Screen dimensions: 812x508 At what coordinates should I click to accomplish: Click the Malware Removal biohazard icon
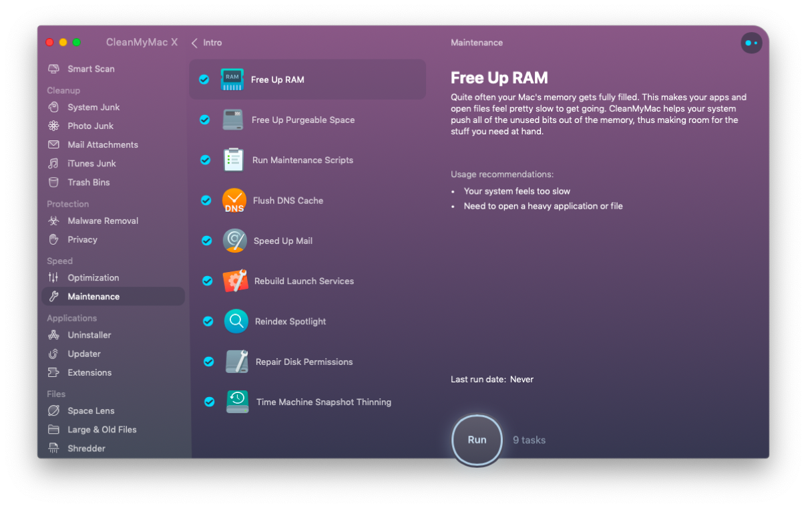point(54,221)
